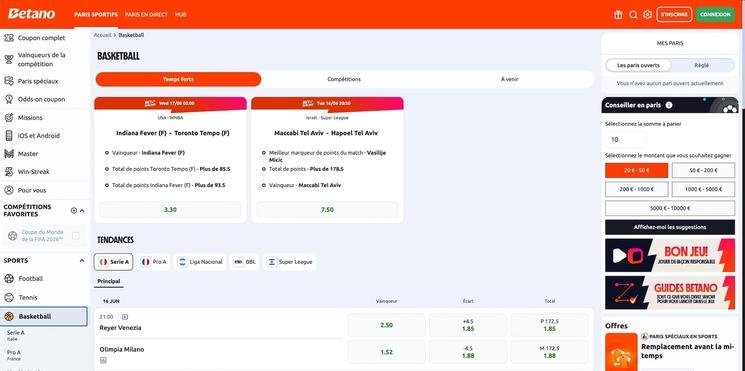745x371 pixels.
Task: Collapse the Sports section chevron
Action: 82,260
